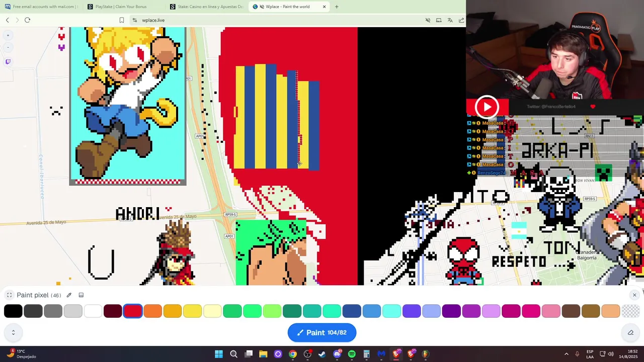Open taskbar Search

(x=233, y=354)
